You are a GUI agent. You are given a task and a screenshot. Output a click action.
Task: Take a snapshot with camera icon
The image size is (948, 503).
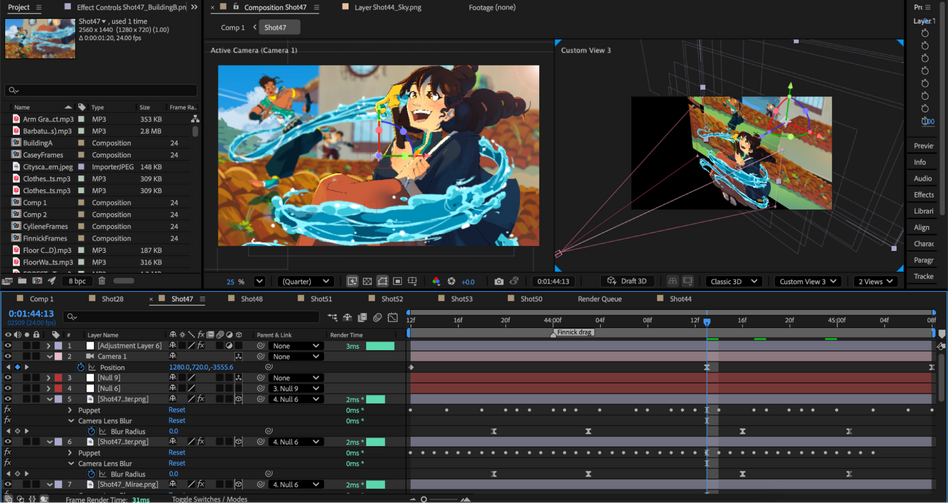(x=499, y=282)
